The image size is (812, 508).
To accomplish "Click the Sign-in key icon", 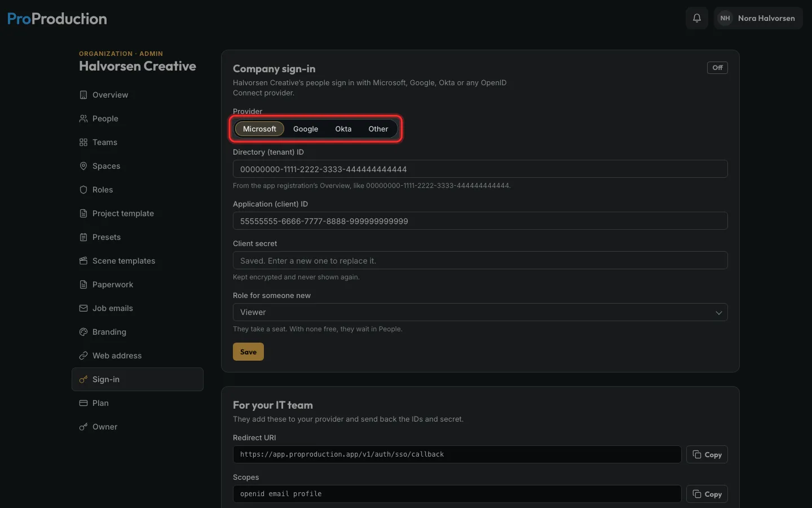I will point(83,379).
